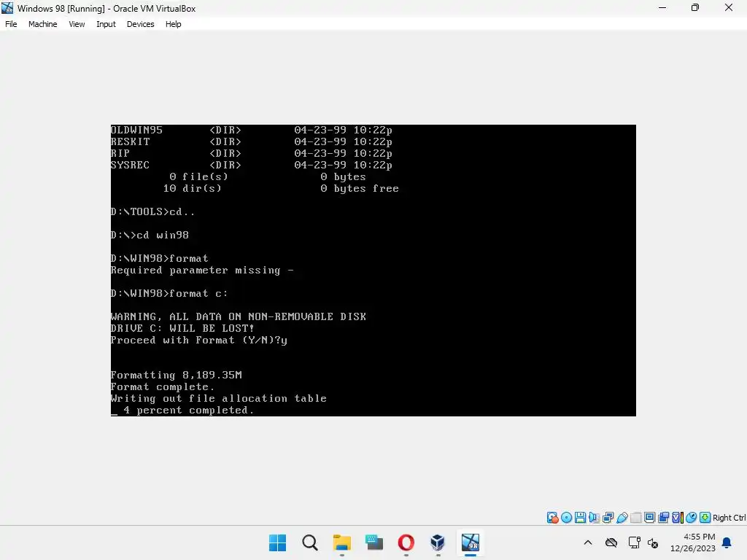
Task: Open the View menu
Action: tap(77, 24)
